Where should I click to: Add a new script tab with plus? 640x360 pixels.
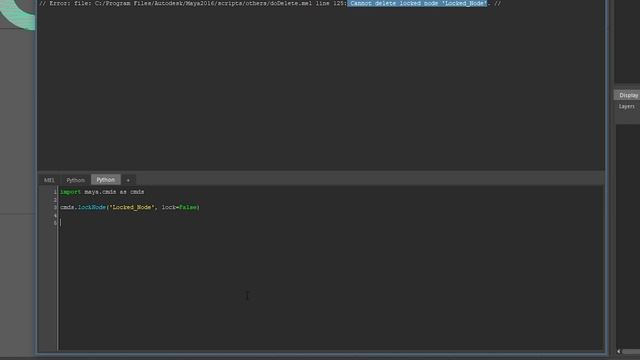coord(128,180)
